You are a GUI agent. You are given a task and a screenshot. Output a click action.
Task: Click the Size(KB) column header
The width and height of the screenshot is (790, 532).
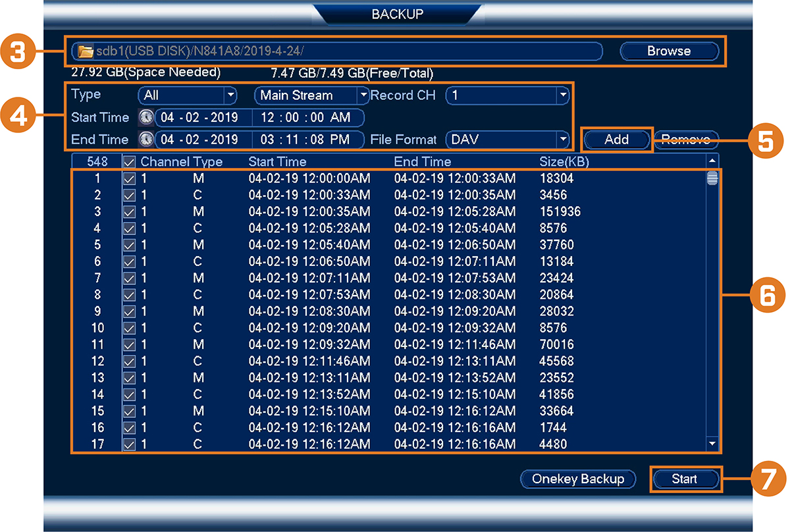coord(564,161)
